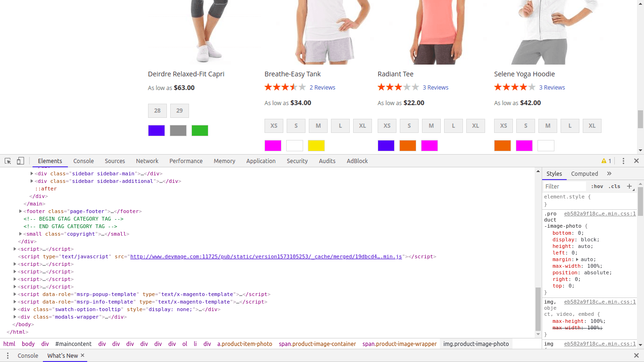Switch to the Network tab

[x=147, y=161]
